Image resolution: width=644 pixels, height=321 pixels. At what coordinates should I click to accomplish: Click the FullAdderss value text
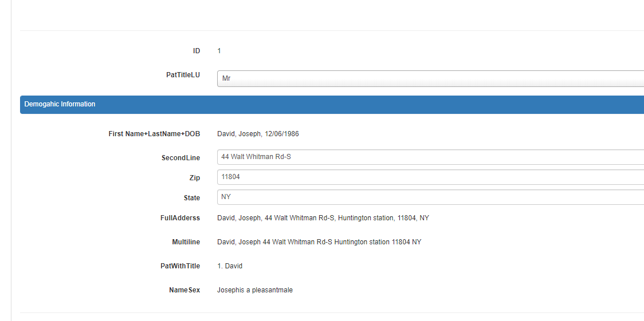(x=323, y=218)
